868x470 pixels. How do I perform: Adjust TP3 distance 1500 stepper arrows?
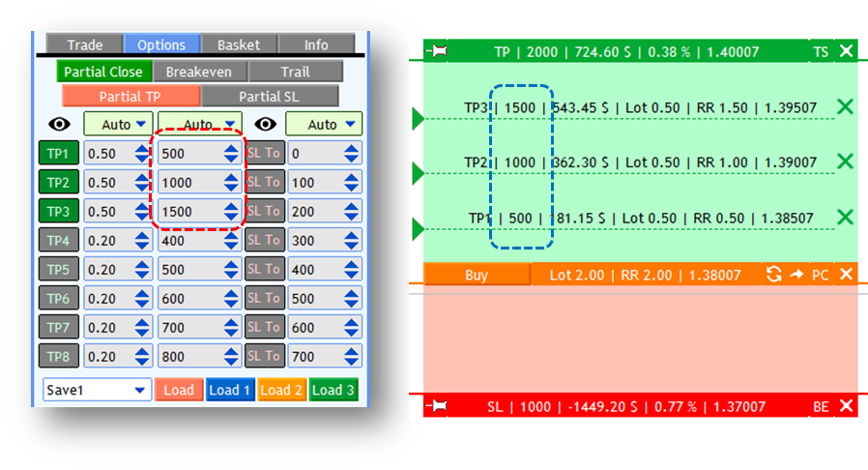coord(231,212)
